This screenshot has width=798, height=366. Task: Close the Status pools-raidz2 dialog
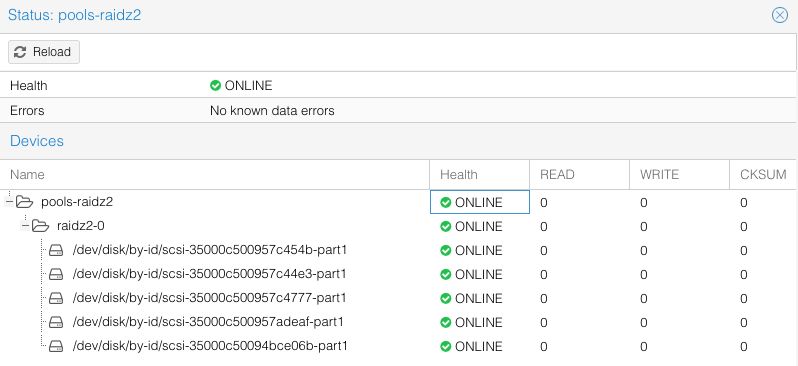click(x=779, y=15)
